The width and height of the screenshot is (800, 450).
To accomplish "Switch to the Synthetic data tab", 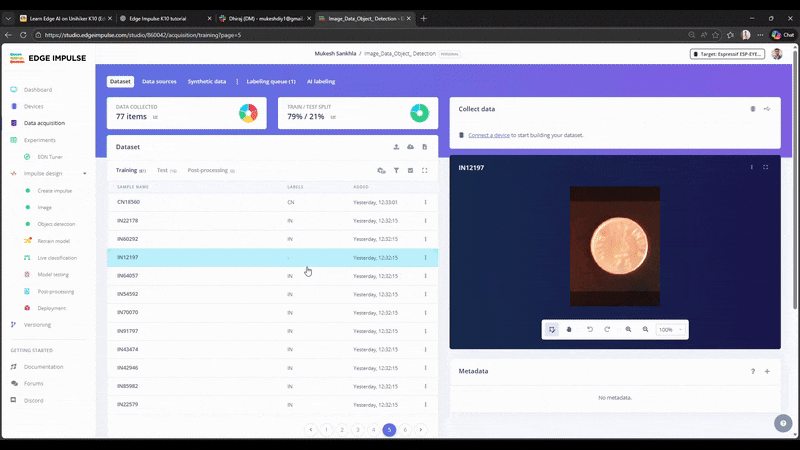I will coord(207,82).
